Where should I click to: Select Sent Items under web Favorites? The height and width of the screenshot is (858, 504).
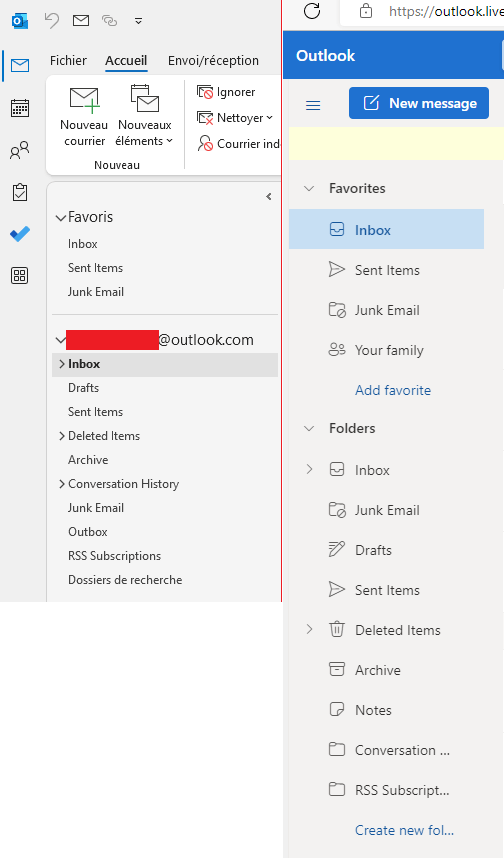(386, 270)
